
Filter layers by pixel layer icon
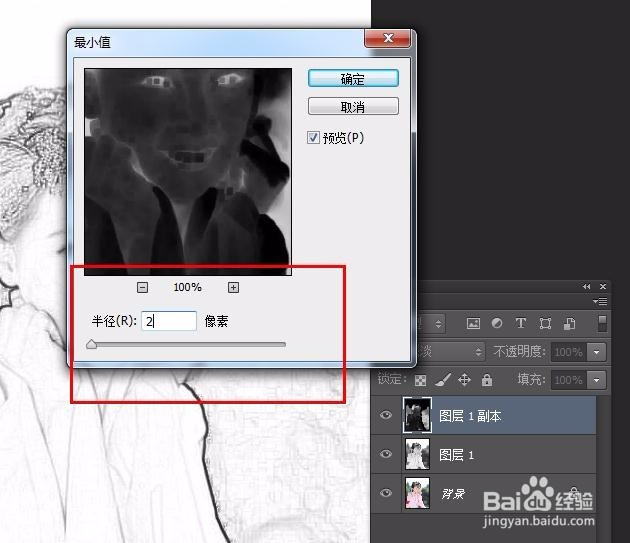[x=473, y=323]
